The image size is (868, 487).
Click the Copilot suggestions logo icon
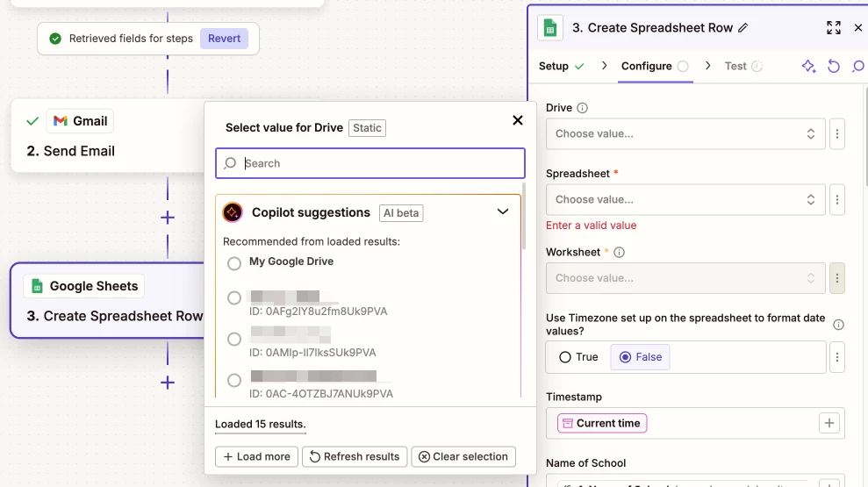pos(233,212)
